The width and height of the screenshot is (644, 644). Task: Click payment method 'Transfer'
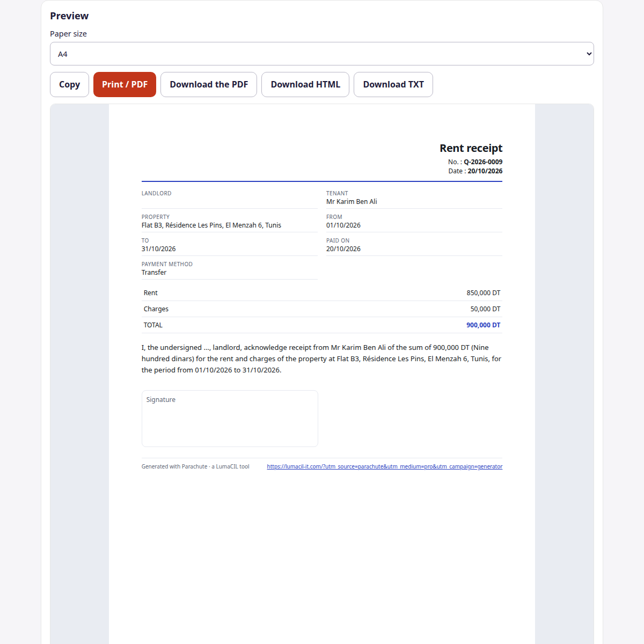pyautogui.click(x=154, y=273)
